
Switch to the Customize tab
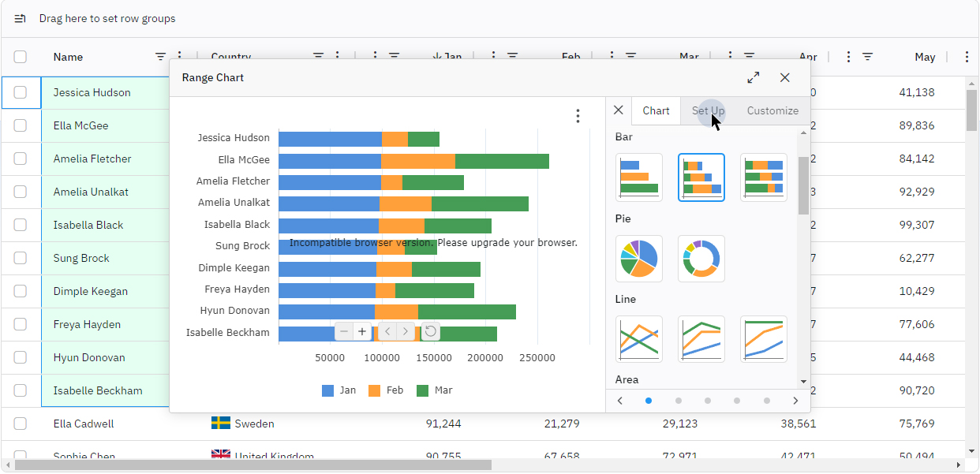[772, 110]
